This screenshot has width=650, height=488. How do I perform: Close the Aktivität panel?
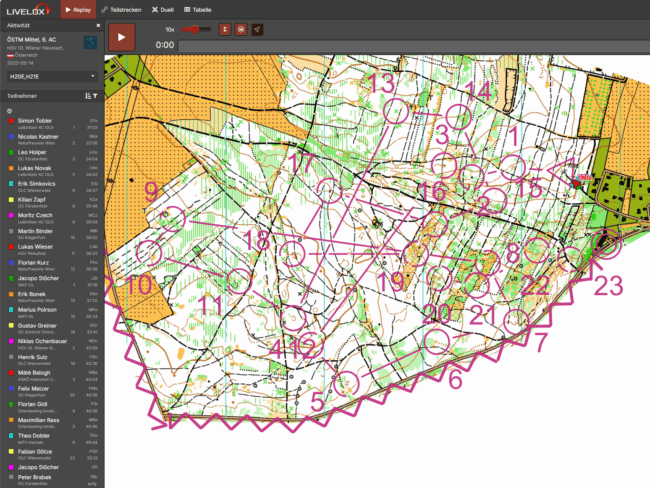pyautogui.click(x=97, y=24)
